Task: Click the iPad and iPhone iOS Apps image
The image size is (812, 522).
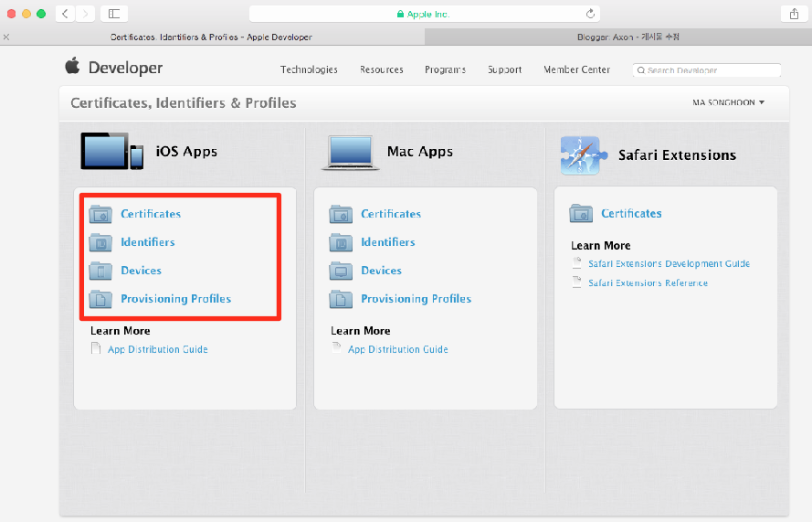Action: click(x=111, y=152)
